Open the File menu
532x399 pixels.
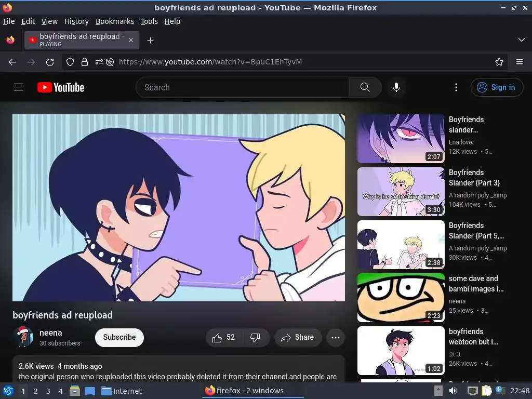(x=9, y=21)
